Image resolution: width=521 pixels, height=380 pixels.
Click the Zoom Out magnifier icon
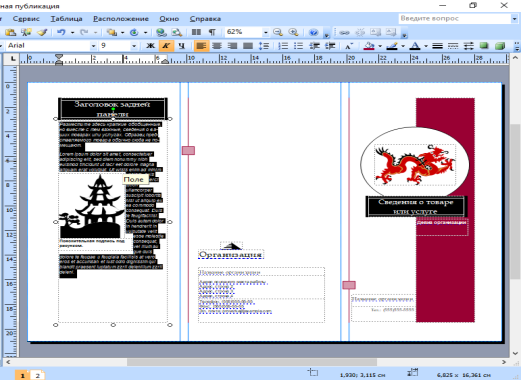278,32
